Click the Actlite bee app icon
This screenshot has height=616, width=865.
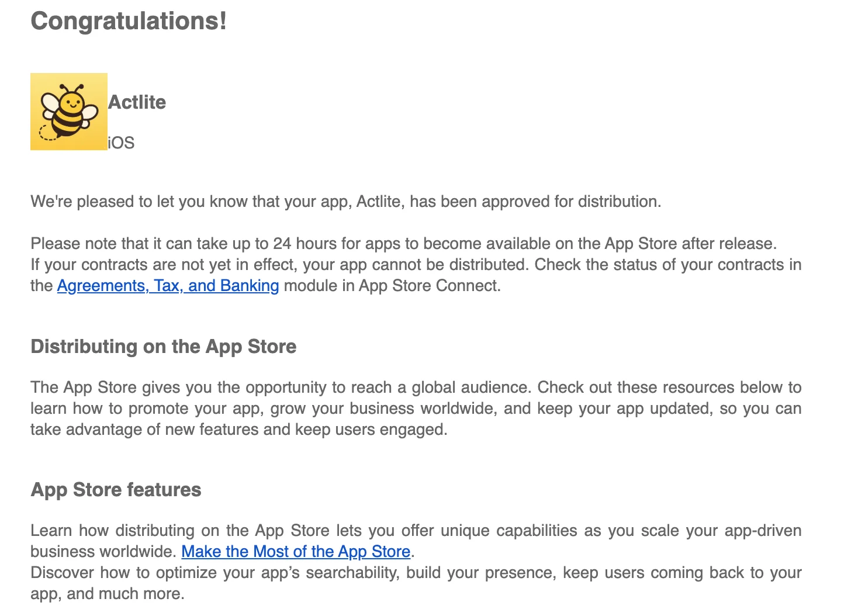click(69, 112)
